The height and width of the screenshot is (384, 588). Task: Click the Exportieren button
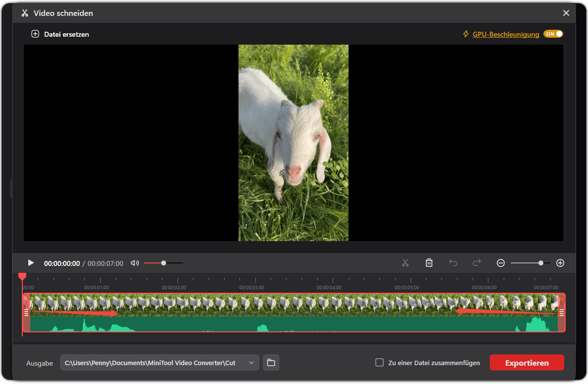pyautogui.click(x=527, y=363)
